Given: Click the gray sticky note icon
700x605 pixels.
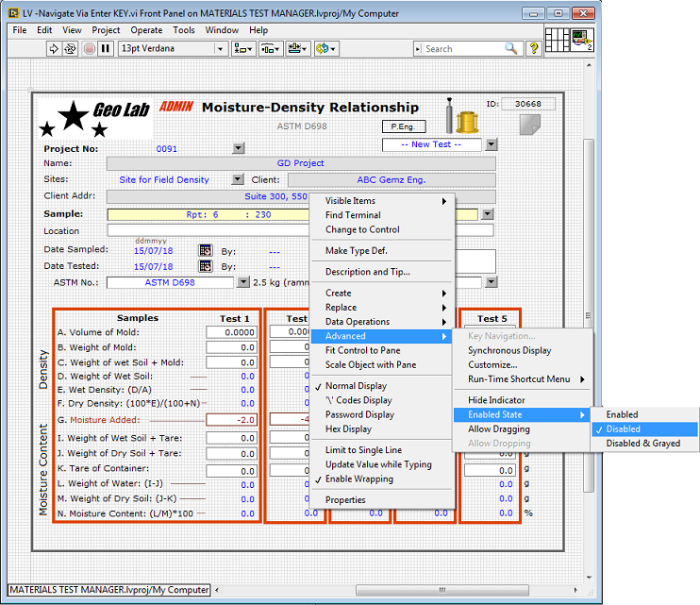Looking at the screenshot, I should pyautogui.click(x=530, y=125).
